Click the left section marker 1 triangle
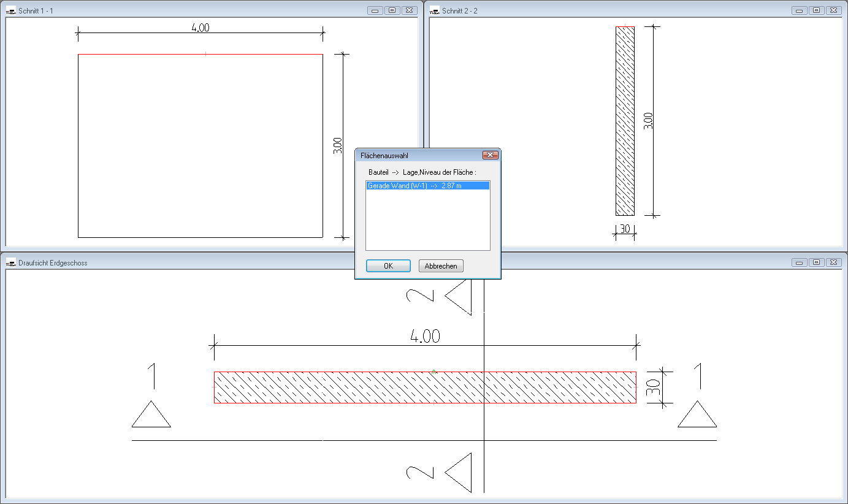This screenshot has width=848, height=504. [151, 414]
